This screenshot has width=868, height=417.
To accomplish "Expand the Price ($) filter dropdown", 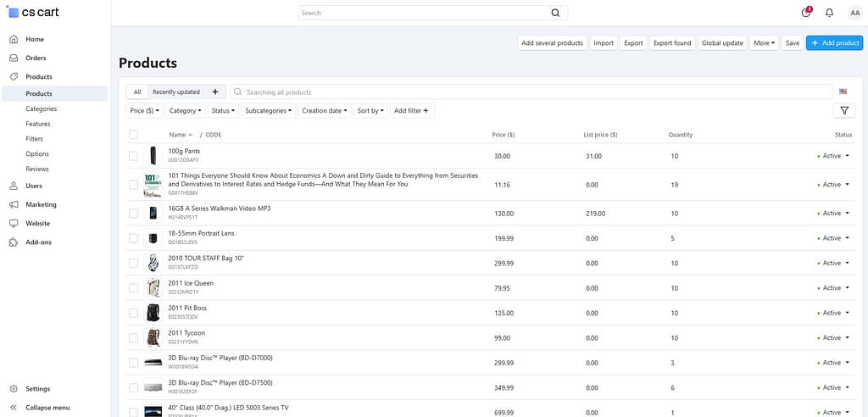I will coord(145,111).
